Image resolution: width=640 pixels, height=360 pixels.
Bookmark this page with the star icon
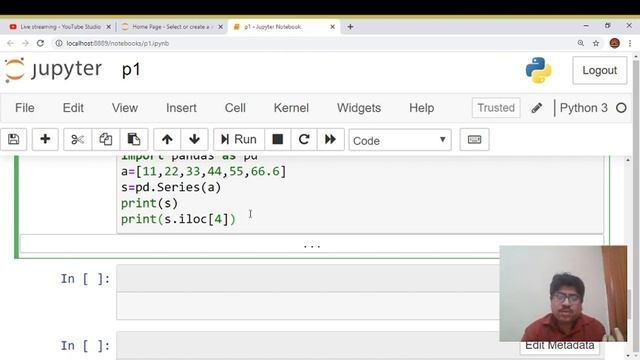596,43
